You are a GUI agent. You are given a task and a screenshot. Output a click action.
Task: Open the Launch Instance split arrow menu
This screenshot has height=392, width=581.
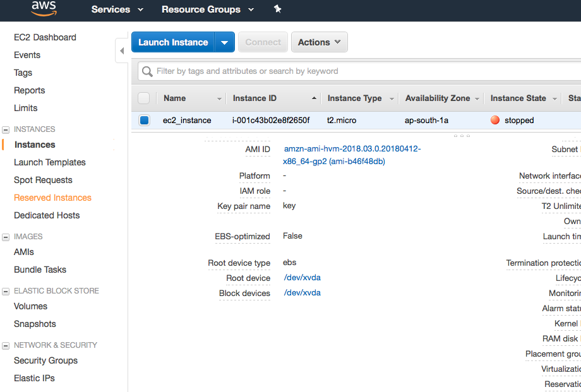point(225,42)
